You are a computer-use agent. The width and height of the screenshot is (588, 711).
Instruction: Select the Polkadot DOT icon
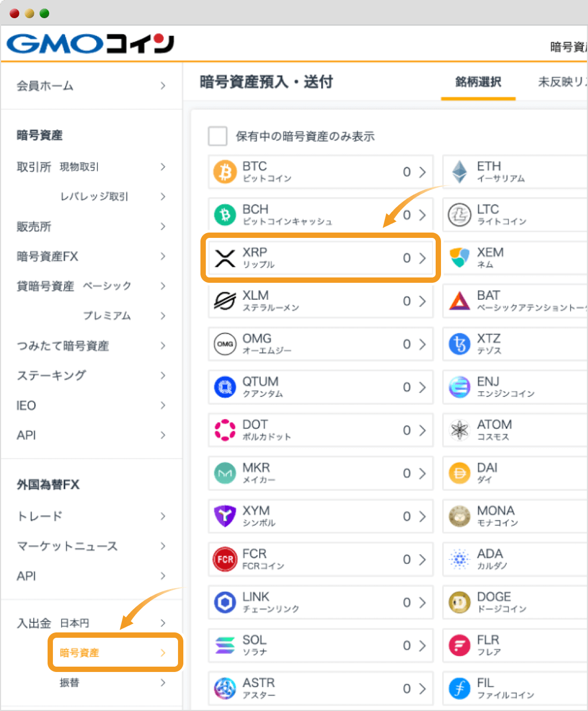point(225,430)
